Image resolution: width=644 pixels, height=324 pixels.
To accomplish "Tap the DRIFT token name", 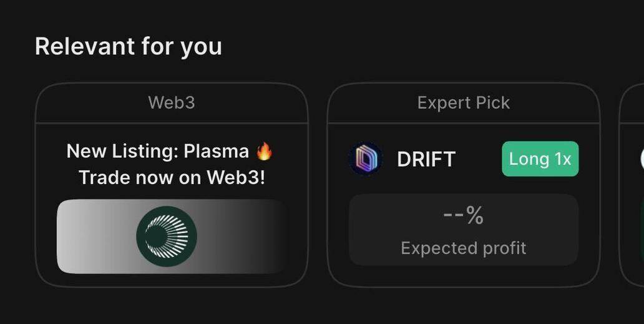I will click(x=426, y=160).
